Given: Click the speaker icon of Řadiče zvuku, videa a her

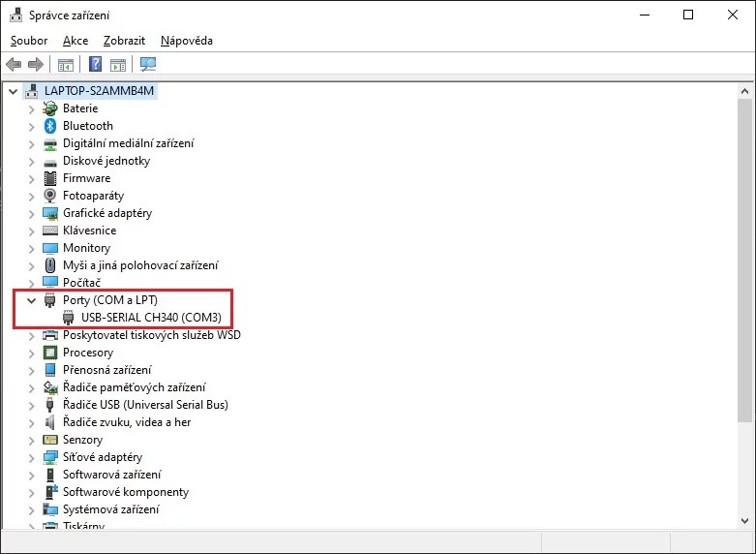Looking at the screenshot, I should pyautogui.click(x=49, y=422).
